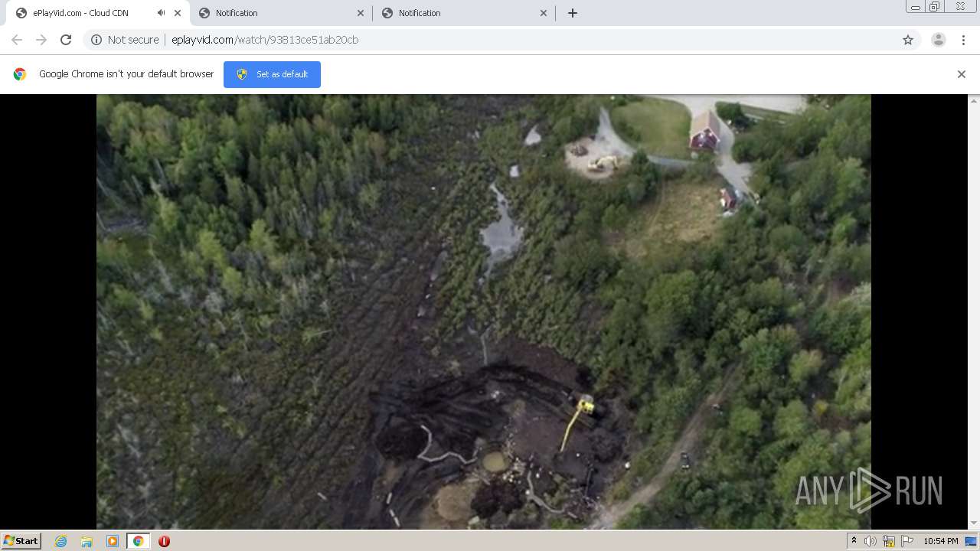Open Chrome three-dot customize menu
The image size is (980, 551).
[x=963, y=40]
